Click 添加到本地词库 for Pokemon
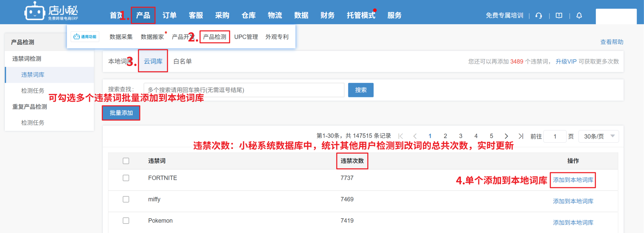Viewport: 644px width, 233px height. pyautogui.click(x=573, y=223)
